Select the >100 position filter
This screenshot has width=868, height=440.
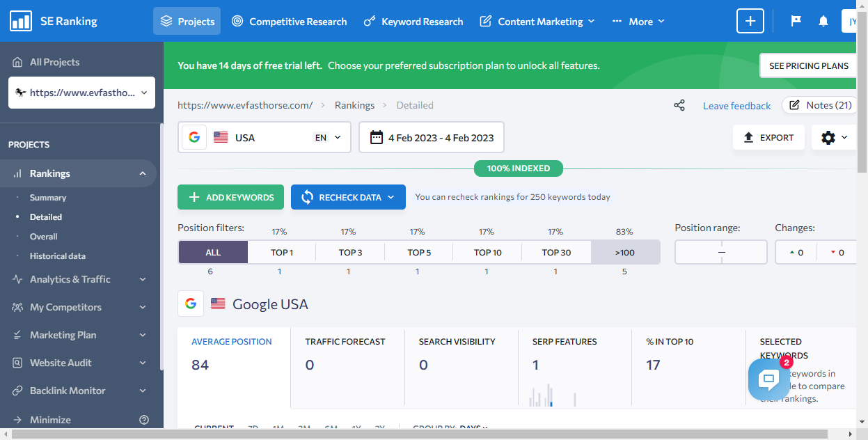pos(625,252)
